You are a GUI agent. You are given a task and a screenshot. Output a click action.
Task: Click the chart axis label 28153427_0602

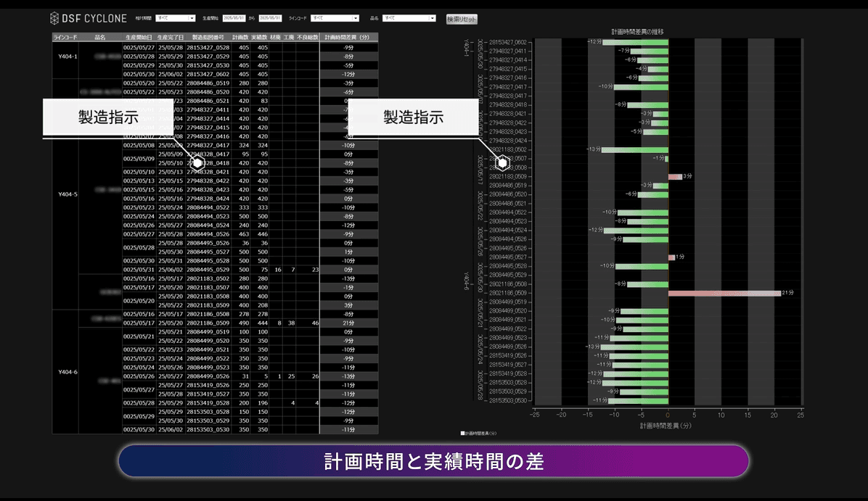507,42
